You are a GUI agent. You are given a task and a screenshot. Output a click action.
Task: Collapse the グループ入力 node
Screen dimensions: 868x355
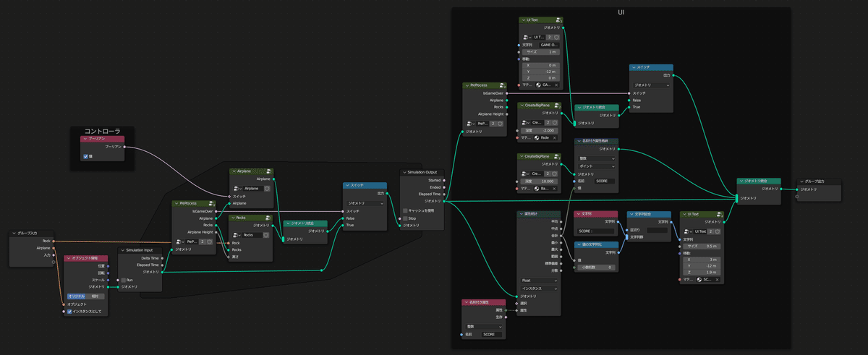[14, 233]
